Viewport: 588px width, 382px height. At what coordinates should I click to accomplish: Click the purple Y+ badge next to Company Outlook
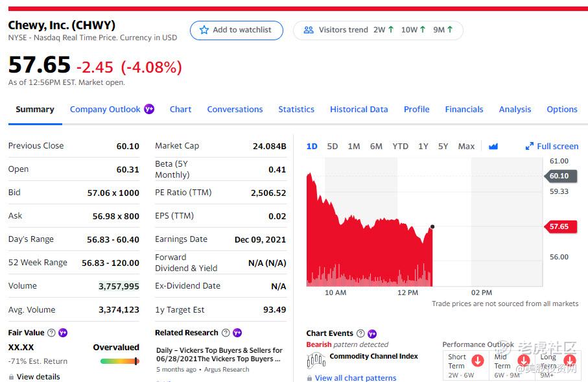coord(149,109)
